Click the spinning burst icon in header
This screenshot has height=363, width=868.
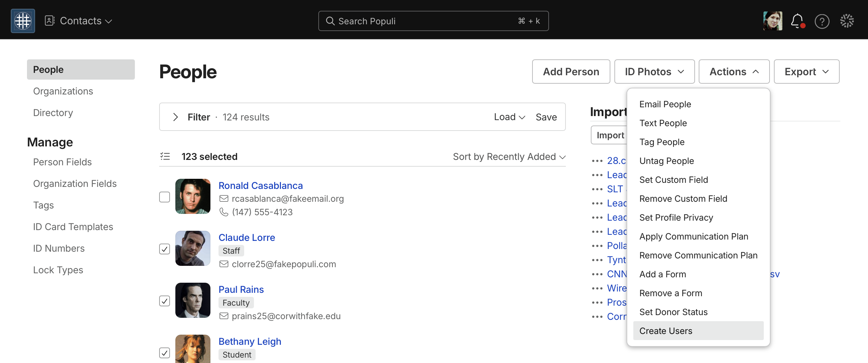[x=847, y=21]
